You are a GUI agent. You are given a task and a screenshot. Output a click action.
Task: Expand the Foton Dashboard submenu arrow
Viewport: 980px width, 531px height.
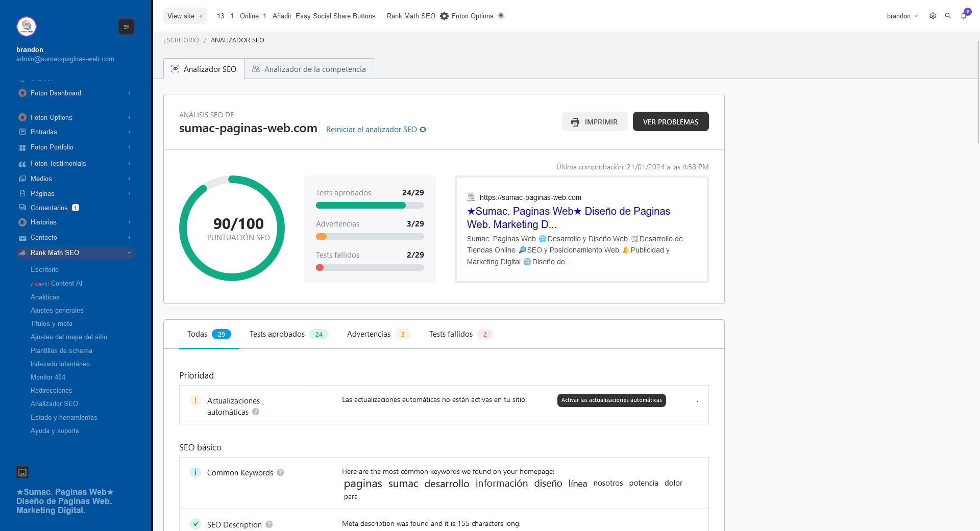point(129,93)
